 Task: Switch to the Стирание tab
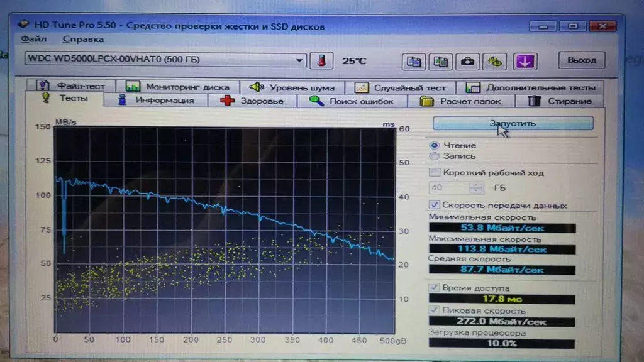pos(559,101)
